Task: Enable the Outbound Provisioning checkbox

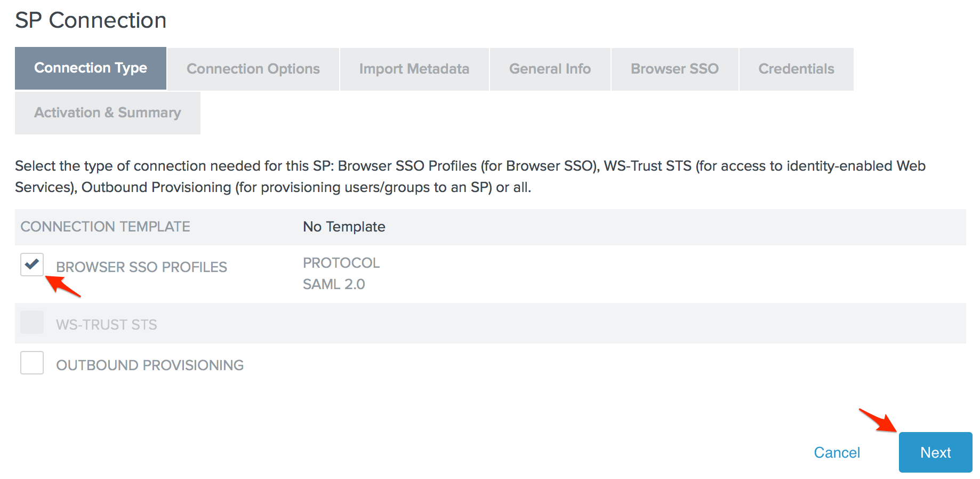Action: click(x=32, y=363)
